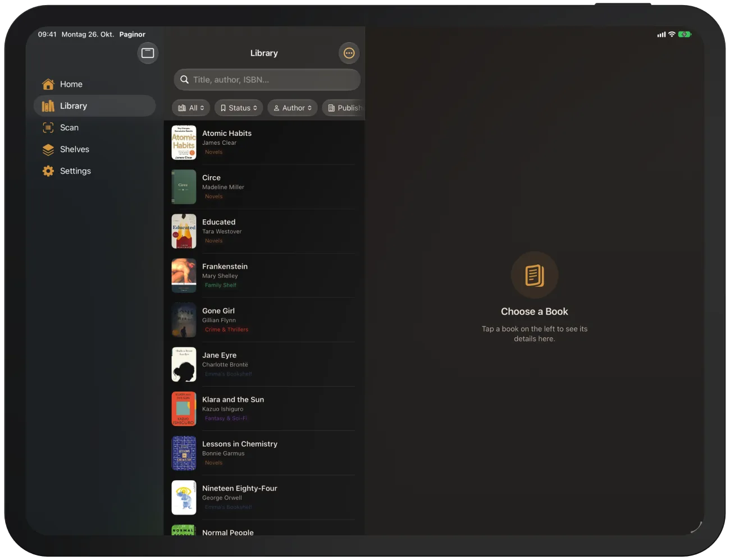Open the Frankenstein cover thumbnail
Screen dimensions: 730x560
(x=184, y=276)
